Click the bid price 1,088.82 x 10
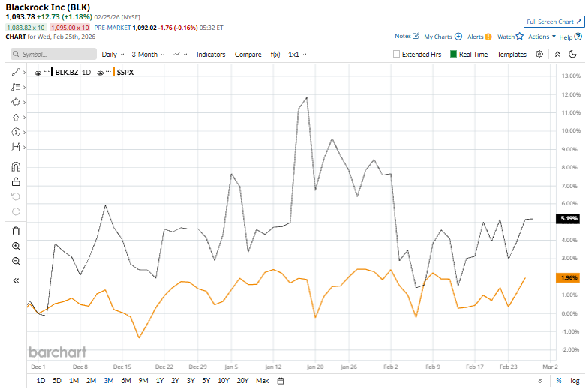 [26, 28]
